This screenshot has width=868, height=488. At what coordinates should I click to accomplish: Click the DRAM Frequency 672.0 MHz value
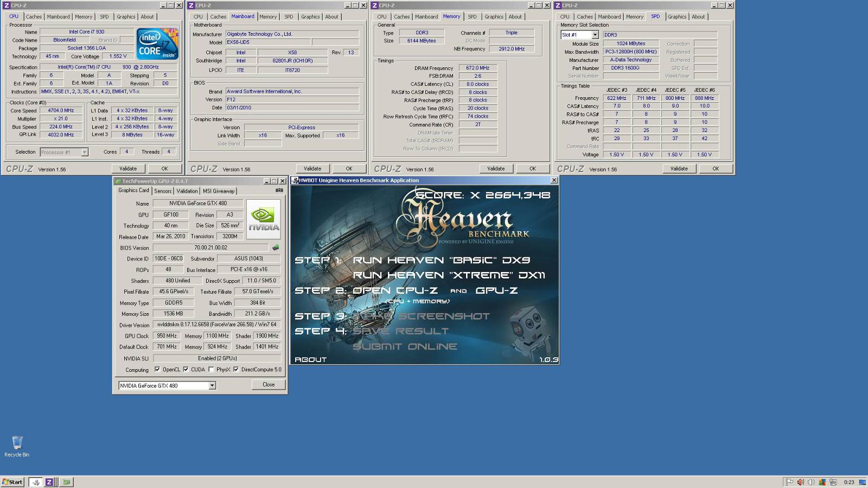(477, 68)
